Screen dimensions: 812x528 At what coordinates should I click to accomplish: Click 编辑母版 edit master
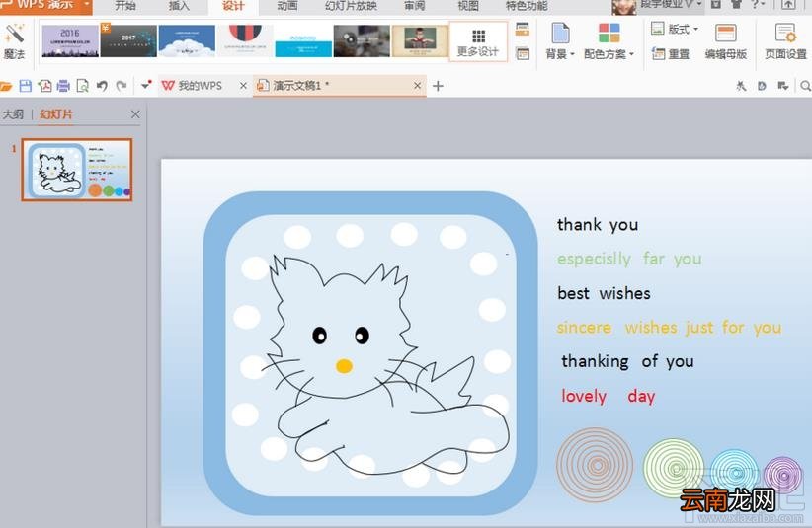[x=725, y=41]
